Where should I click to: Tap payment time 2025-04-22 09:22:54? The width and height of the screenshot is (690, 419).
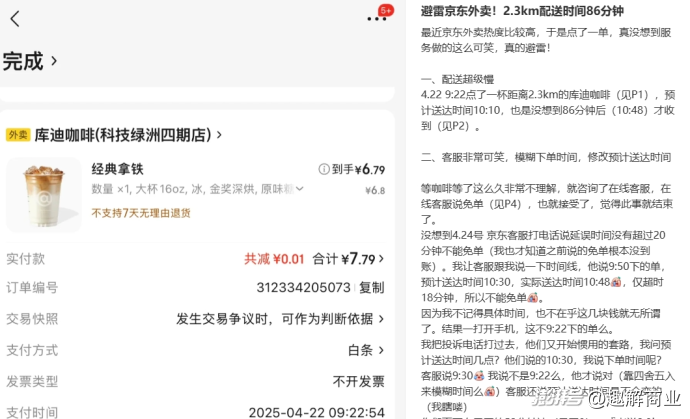pos(316,412)
